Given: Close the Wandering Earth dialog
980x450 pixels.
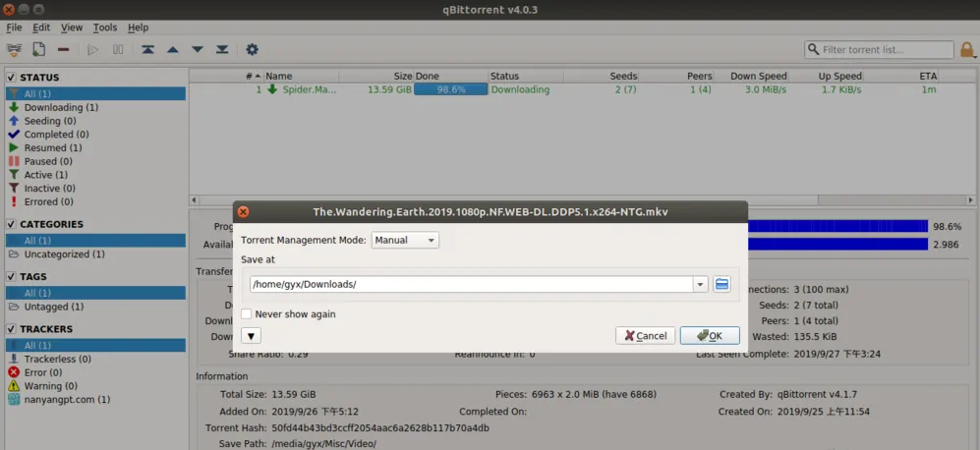Looking at the screenshot, I should click(243, 212).
